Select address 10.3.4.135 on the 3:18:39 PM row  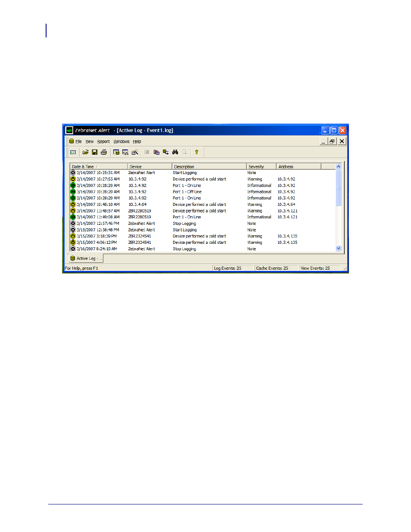(x=287, y=236)
